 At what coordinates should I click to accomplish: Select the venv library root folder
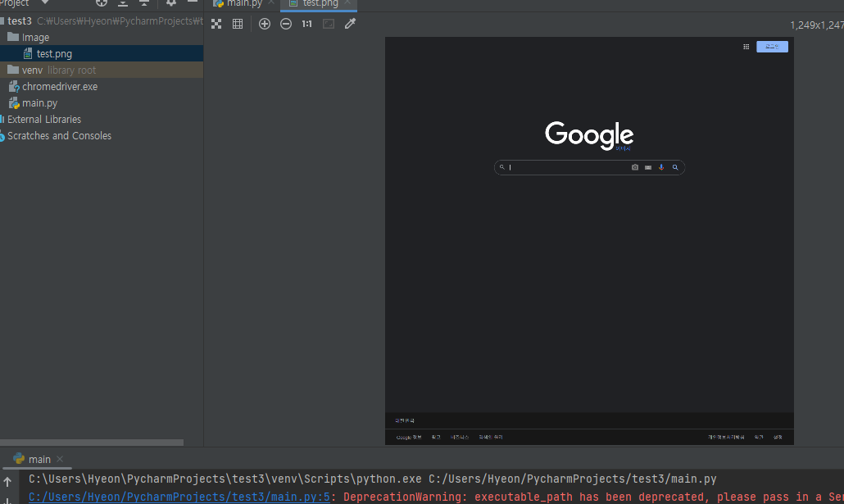pos(101,70)
